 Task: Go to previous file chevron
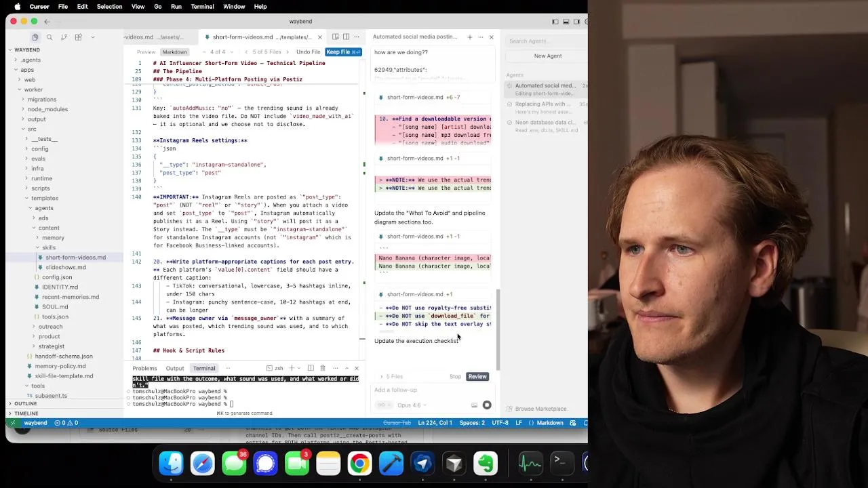[248, 52]
